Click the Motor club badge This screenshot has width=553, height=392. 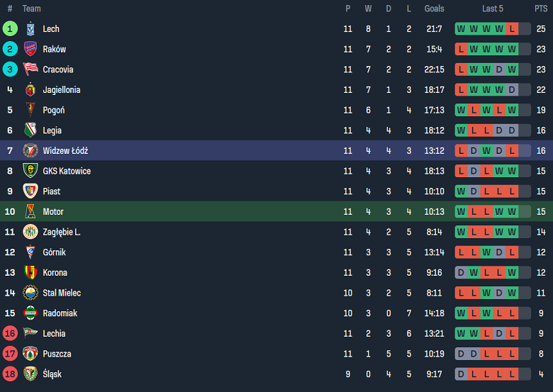(x=30, y=212)
